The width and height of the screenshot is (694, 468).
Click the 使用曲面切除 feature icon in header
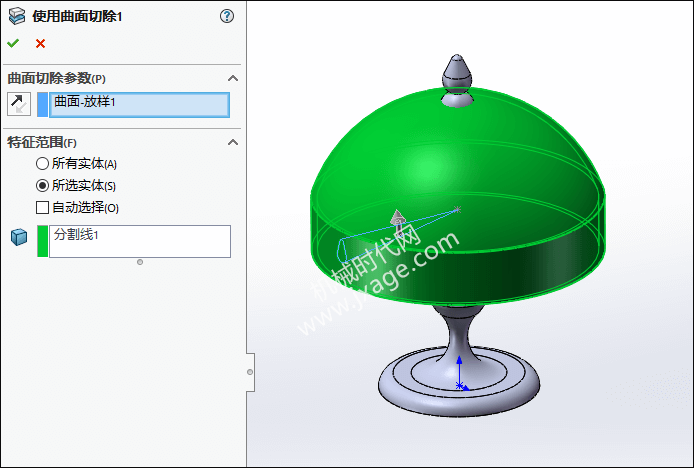[17, 16]
